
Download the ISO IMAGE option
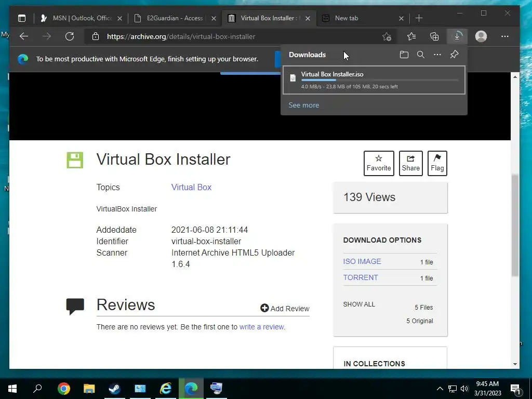pos(362,261)
